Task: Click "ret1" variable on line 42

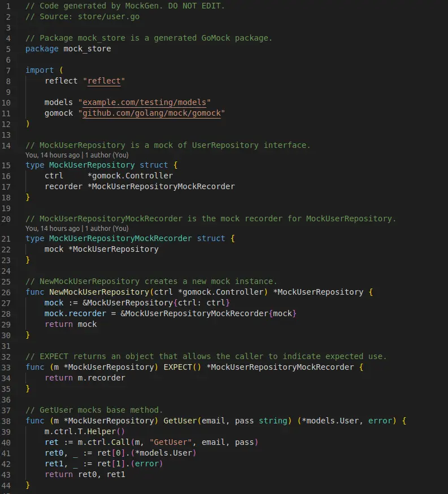Action: coord(54,464)
